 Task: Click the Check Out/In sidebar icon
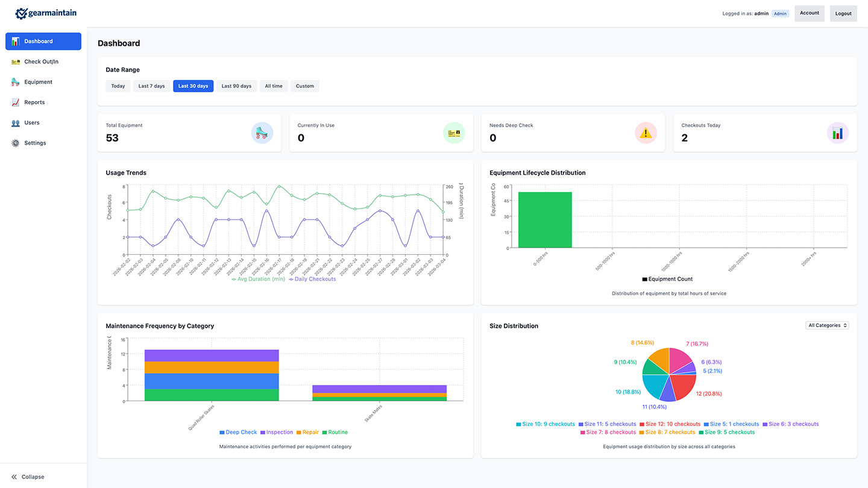[x=14, y=61]
